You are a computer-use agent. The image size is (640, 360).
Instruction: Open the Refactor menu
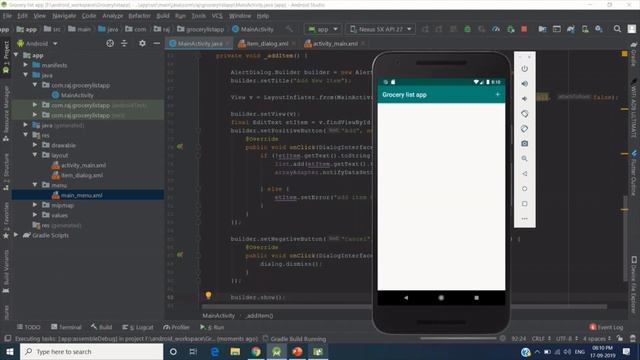[x=140, y=16]
